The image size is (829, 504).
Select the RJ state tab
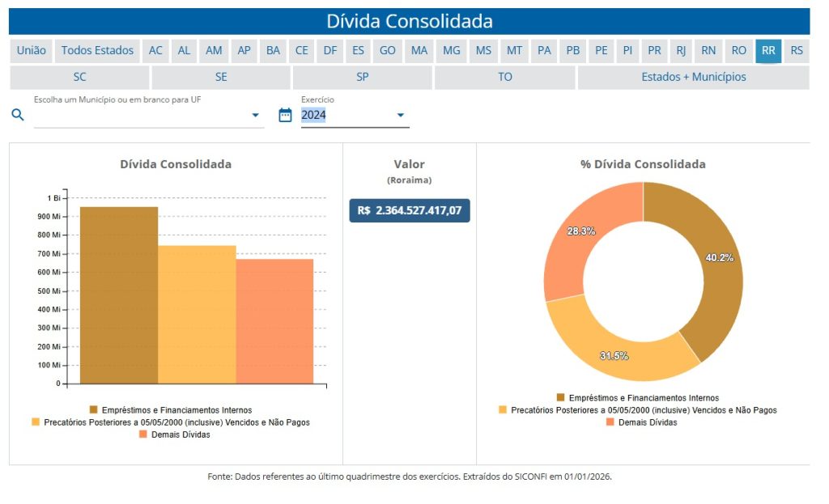tap(681, 50)
